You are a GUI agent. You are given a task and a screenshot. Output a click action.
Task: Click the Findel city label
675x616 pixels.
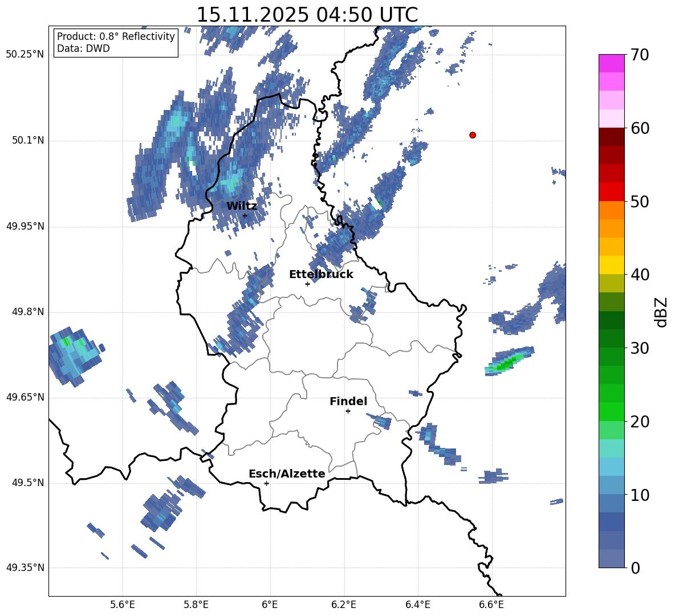click(x=348, y=401)
